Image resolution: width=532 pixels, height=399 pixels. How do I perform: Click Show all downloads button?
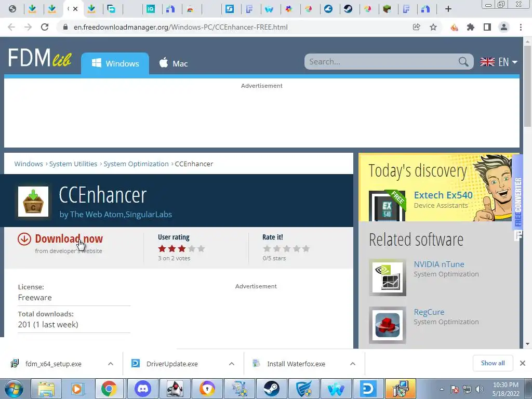(x=493, y=363)
